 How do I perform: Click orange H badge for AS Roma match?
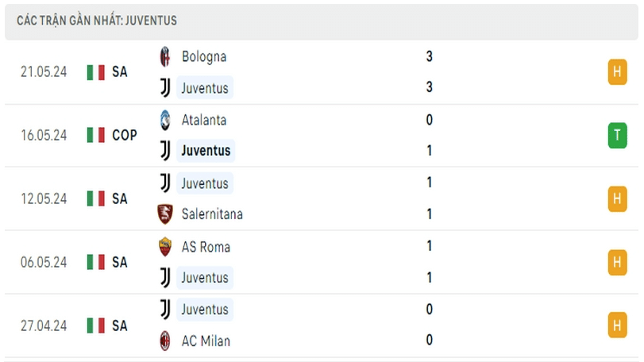click(x=617, y=262)
